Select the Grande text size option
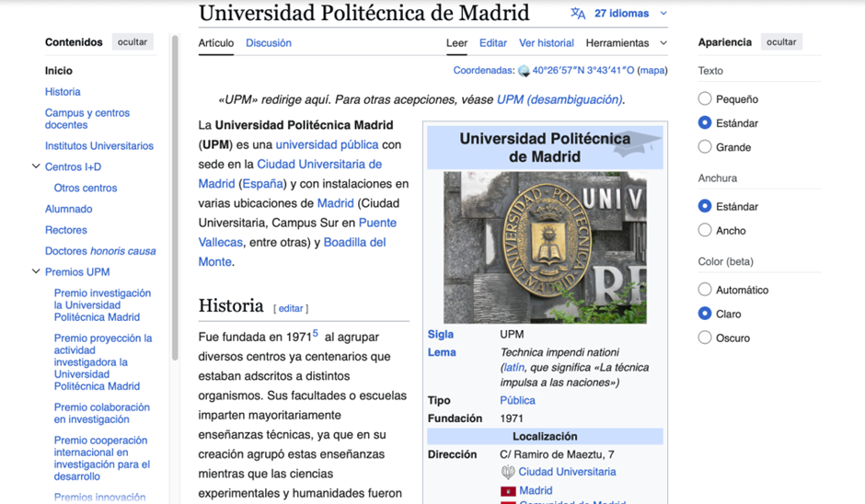The height and width of the screenshot is (504, 865). coord(705,146)
